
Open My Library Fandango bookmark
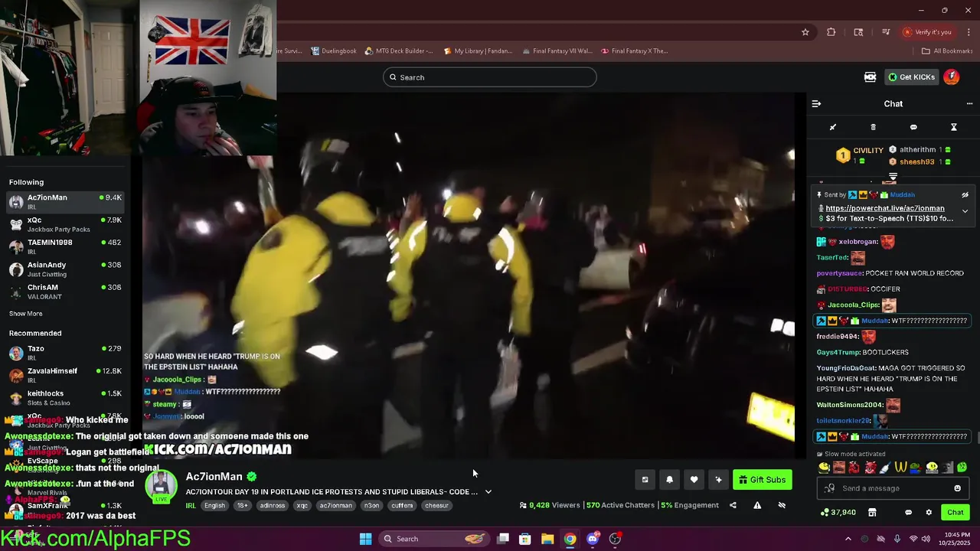point(478,51)
